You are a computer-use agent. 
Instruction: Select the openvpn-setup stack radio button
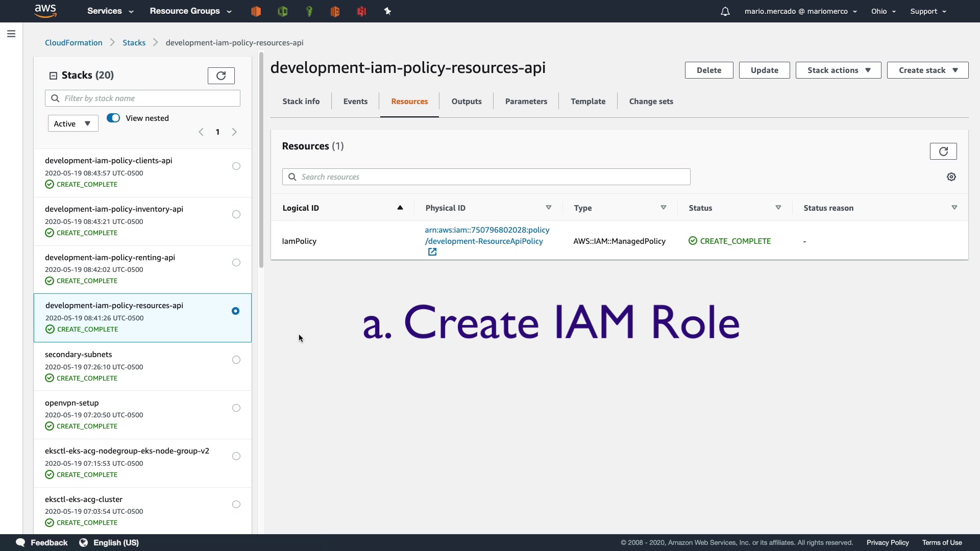(236, 408)
